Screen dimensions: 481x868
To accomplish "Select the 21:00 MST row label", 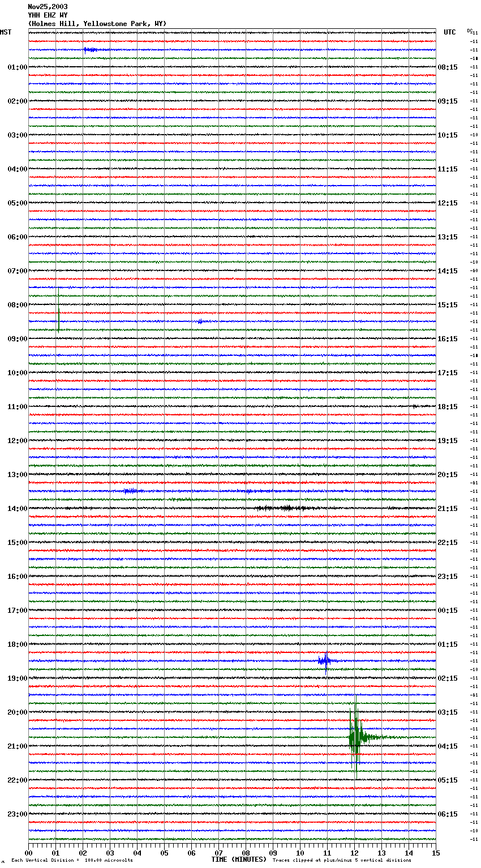I will [18, 746].
